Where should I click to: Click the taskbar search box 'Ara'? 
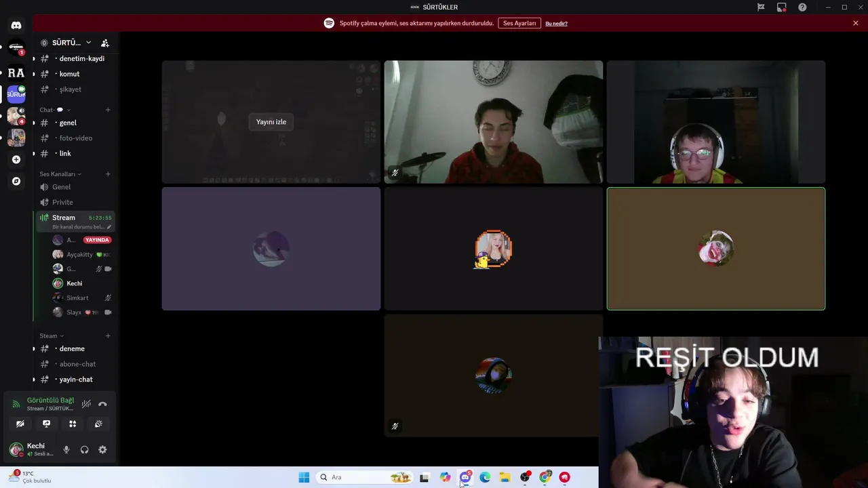click(364, 477)
